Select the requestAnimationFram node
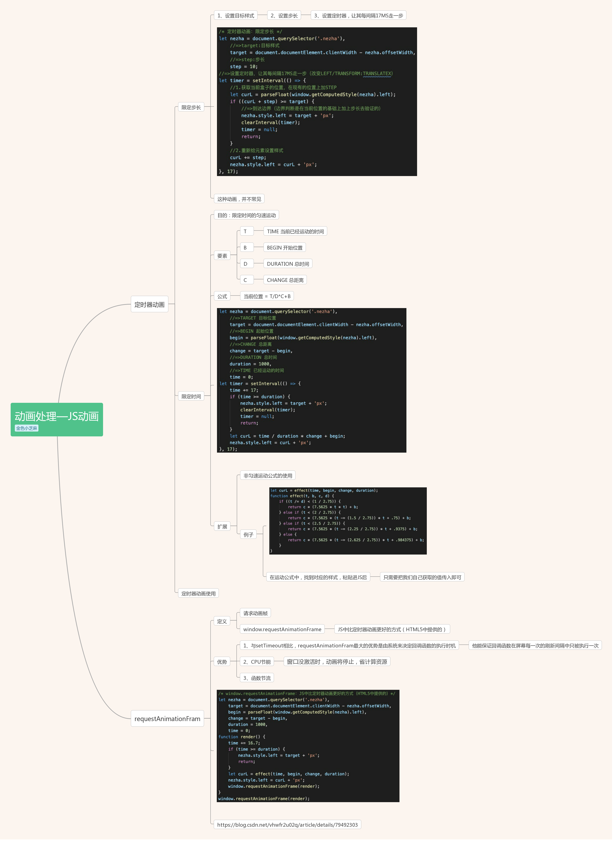 pos(167,718)
